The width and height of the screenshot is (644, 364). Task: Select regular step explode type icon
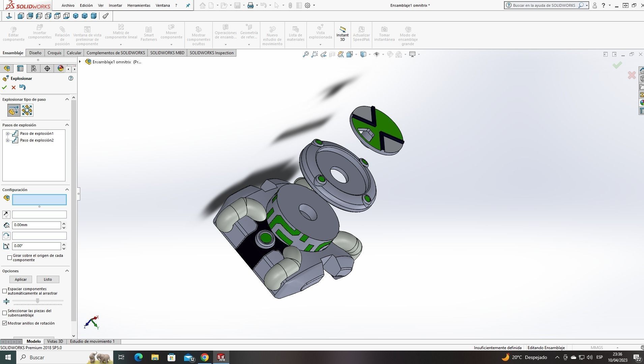tap(13, 110)
